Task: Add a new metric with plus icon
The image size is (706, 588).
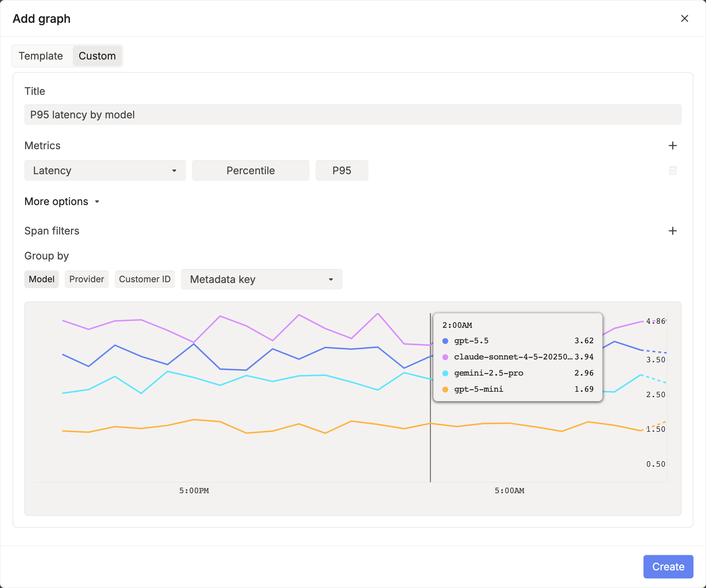Action: pyautogui.click(x=673, y=146)
